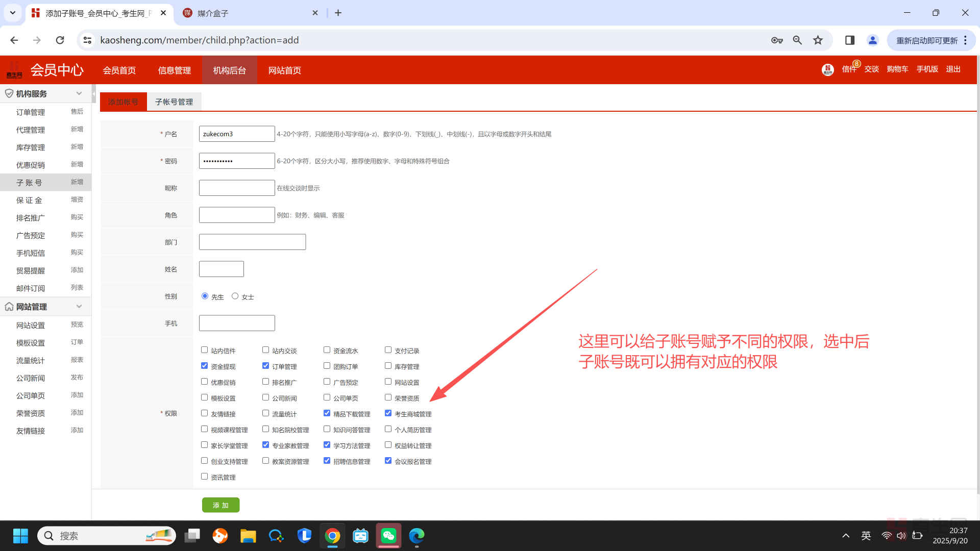Collapse the 网站管理 sidebar section
This screenshot has height=551, width=980.
point(79,306)
